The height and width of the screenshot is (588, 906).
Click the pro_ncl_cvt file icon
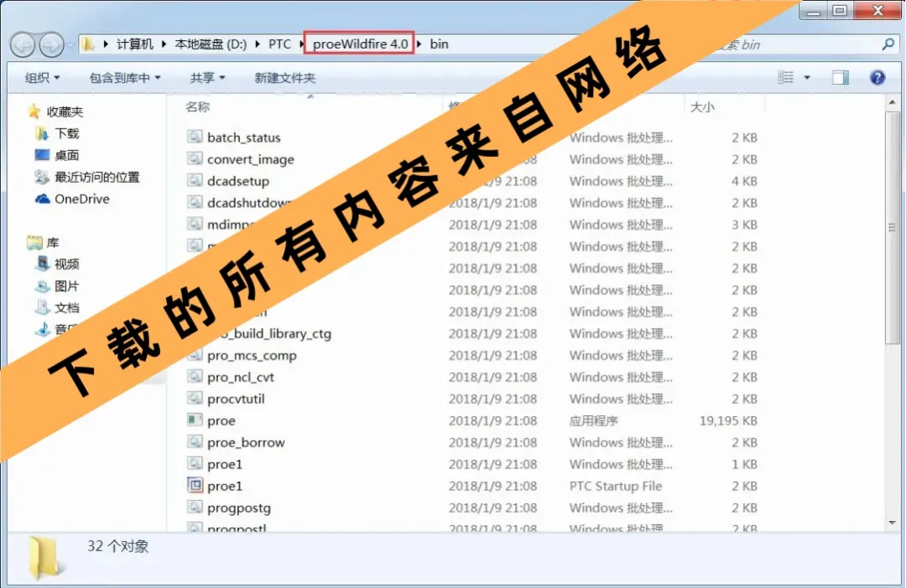point(195,377)
